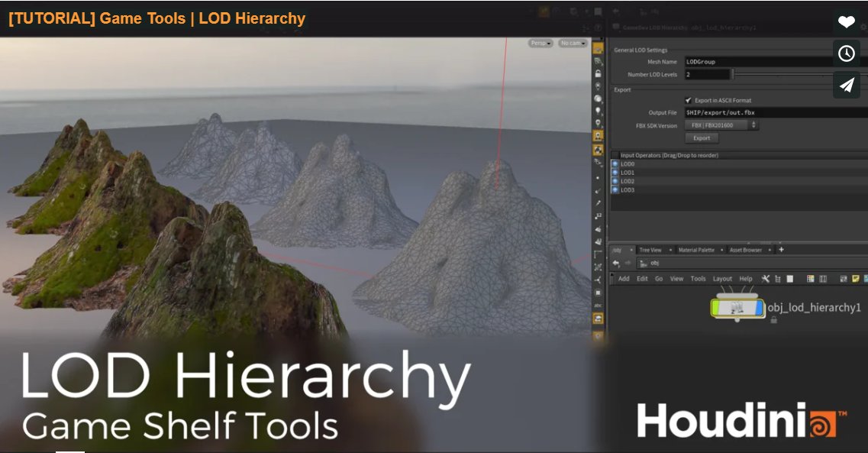Click the forward arrow in network pane
Viewport: 868px width, 453px height.
point(628,263)
